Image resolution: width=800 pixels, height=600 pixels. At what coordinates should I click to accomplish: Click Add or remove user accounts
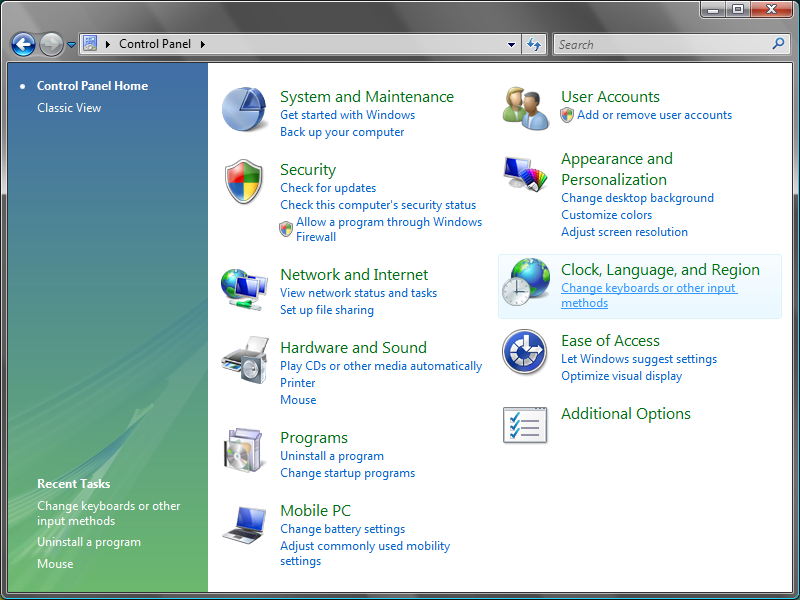tap(654, 115)
